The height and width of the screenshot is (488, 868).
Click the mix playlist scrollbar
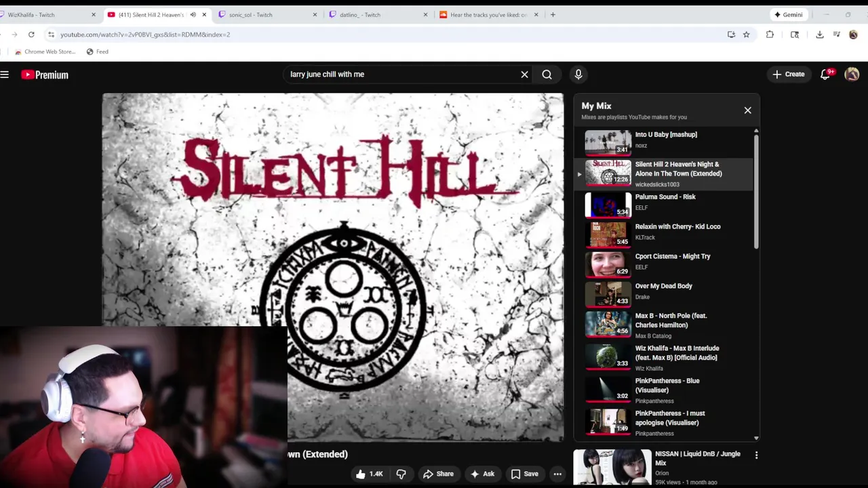[756, 192]
